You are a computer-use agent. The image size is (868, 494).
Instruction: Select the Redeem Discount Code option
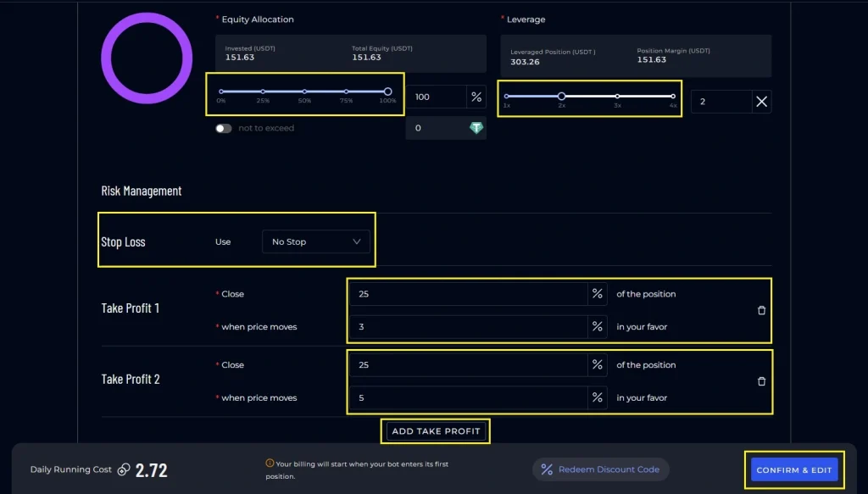[x=600, y=469]
